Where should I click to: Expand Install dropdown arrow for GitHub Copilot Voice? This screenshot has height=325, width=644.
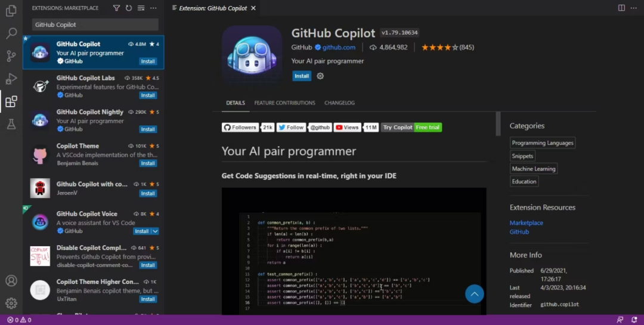(x=155, y=231)
